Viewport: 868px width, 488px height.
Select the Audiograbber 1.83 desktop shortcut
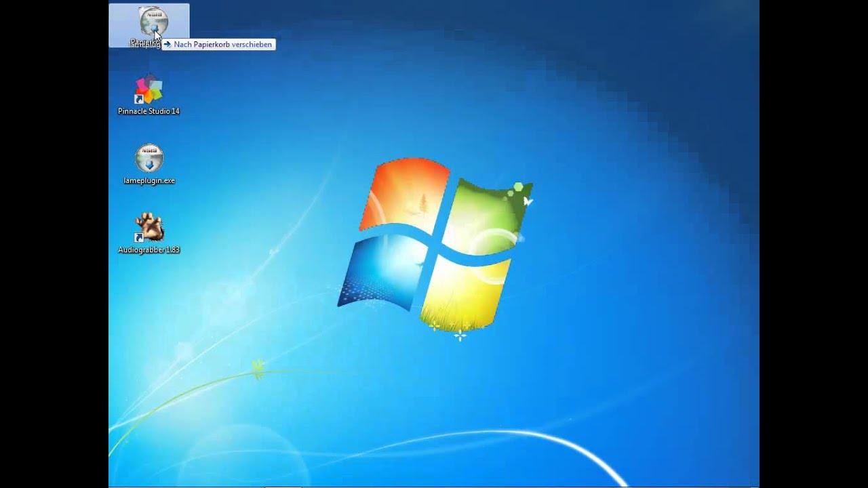tap(149, 234)
